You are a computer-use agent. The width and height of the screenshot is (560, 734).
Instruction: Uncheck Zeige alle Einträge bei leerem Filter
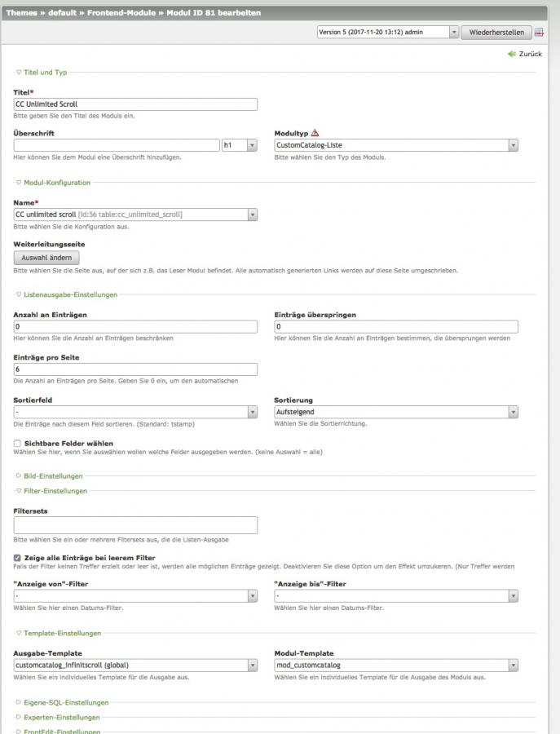[18, 558]
